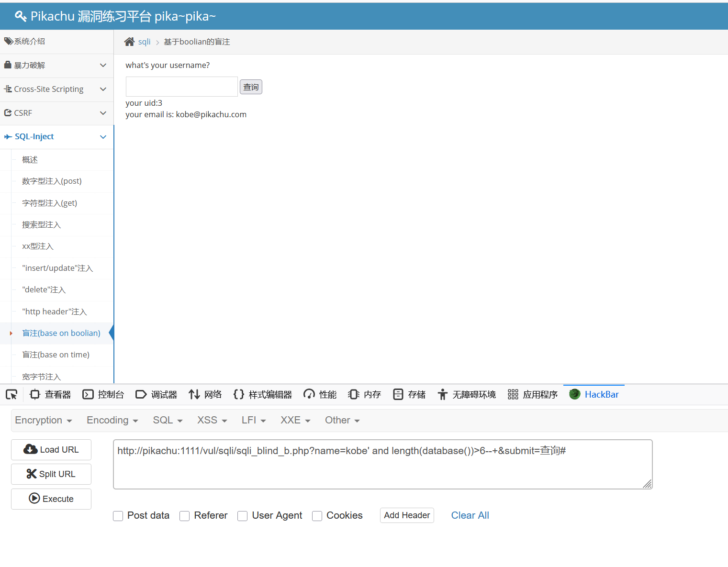Click the SQL-Inject plane icon
Screen dimensions: 728x567
[8, 137]
